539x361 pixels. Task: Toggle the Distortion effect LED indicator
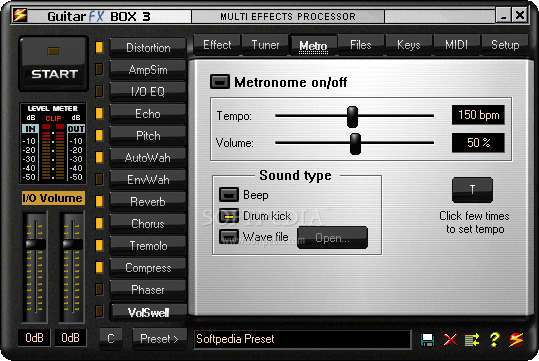(99, 47)
